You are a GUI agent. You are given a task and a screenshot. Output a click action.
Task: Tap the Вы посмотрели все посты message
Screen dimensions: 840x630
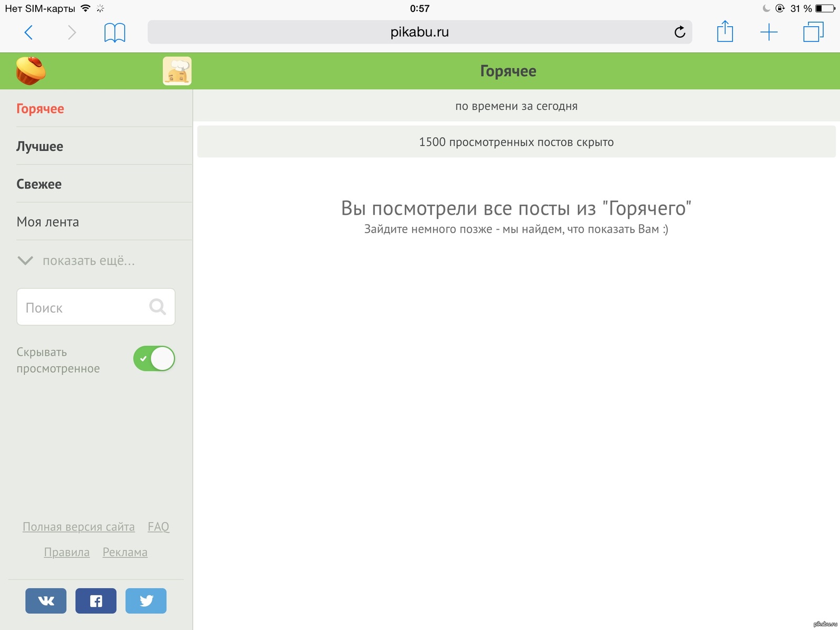tap(516, 208)
